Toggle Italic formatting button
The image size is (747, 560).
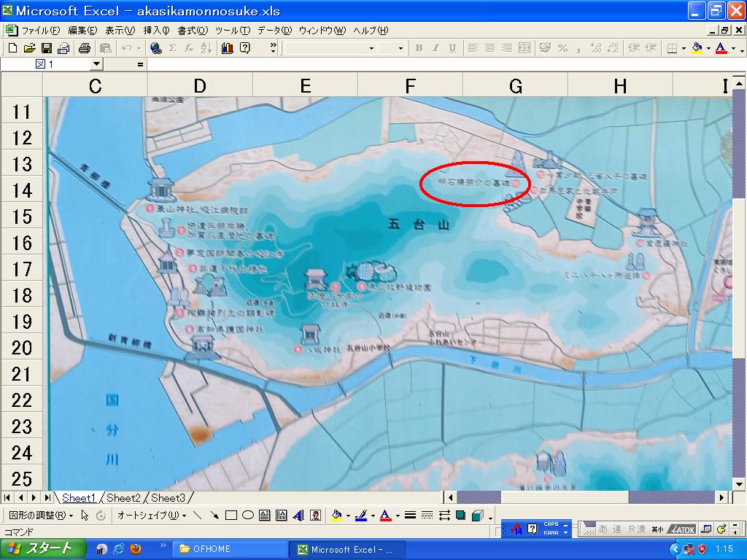(x=436, y=48)
